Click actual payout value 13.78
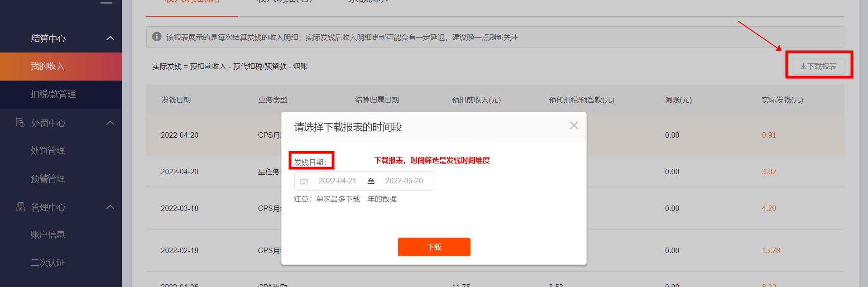 click(x=771, y=250)
